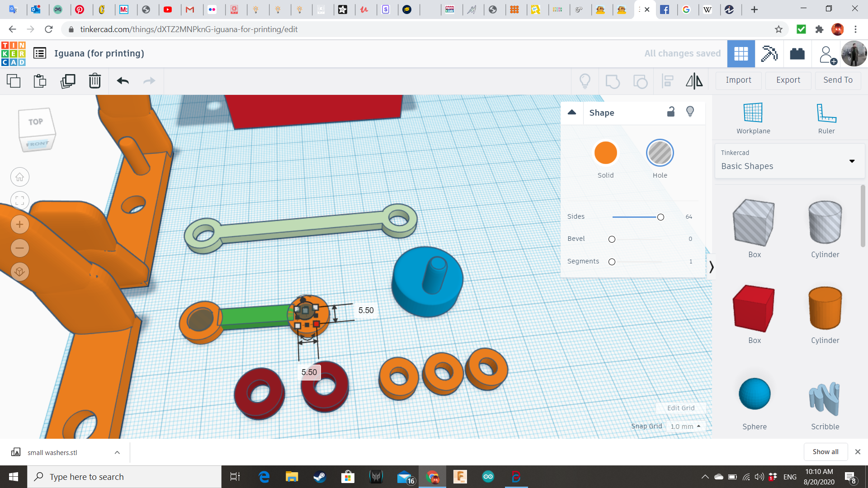Toggle the shape lock icon
The height and width of the screenshot is (488, 868).
coord(671,112)
